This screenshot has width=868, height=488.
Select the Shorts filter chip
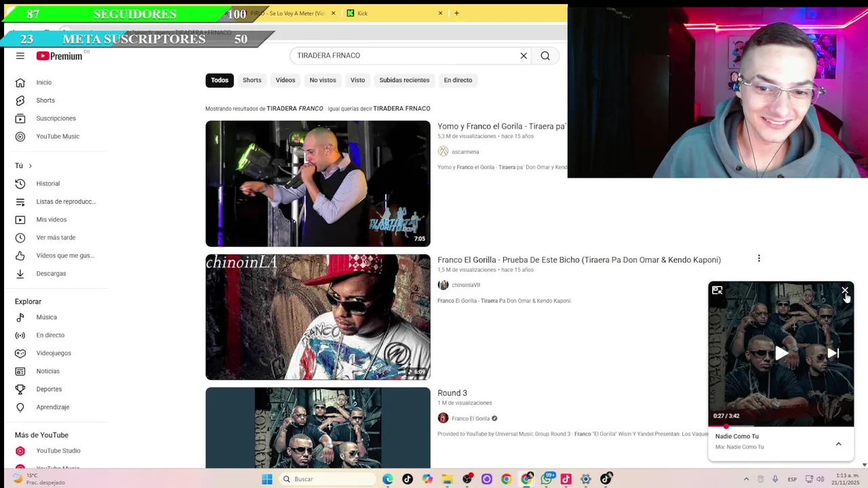point(252,80)
